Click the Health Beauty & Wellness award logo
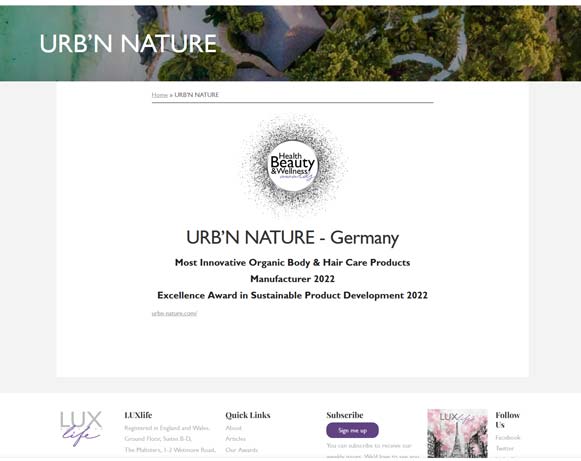Screen dimensions: 581x461 [x=293, y=166]
